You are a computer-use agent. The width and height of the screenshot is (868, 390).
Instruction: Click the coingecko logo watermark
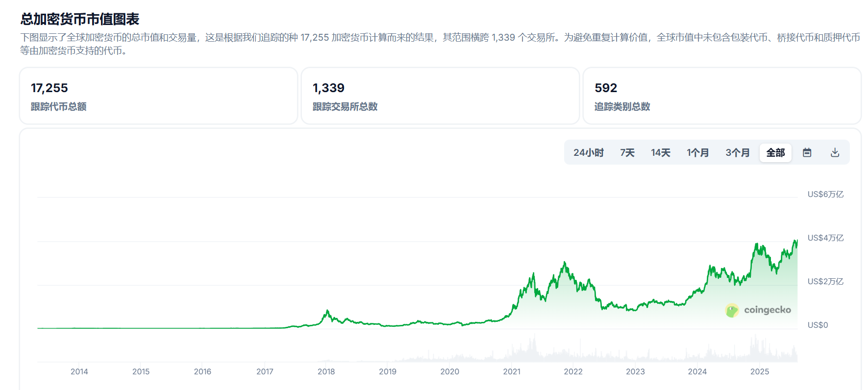pos(758,310)
